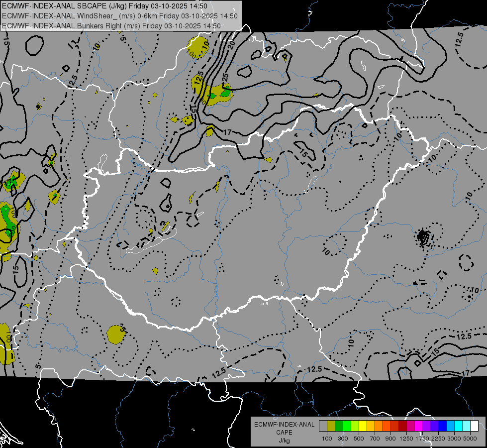The image size is (487, 448).
Task: Click the contour label 25 on map
Action: pos(226,77)
